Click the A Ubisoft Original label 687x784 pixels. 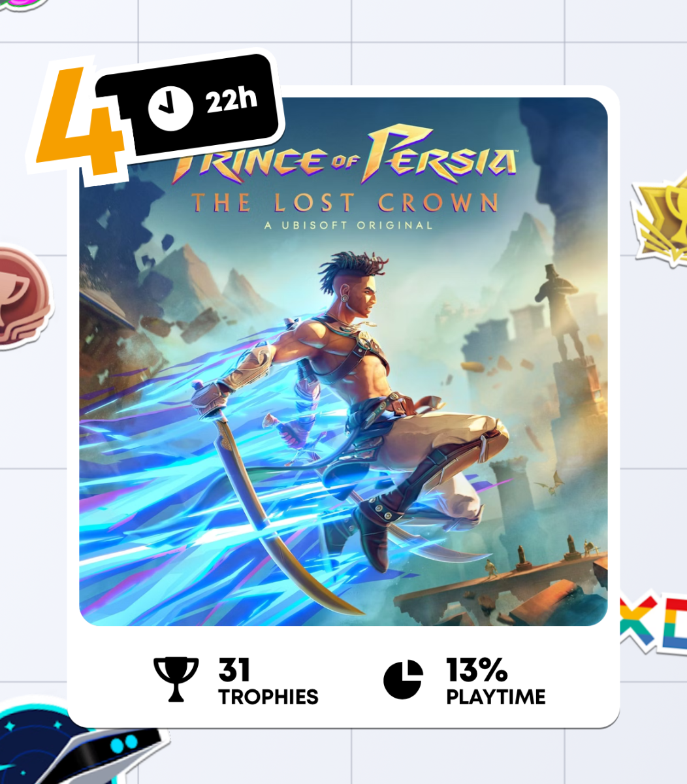[x=348, y=225]
